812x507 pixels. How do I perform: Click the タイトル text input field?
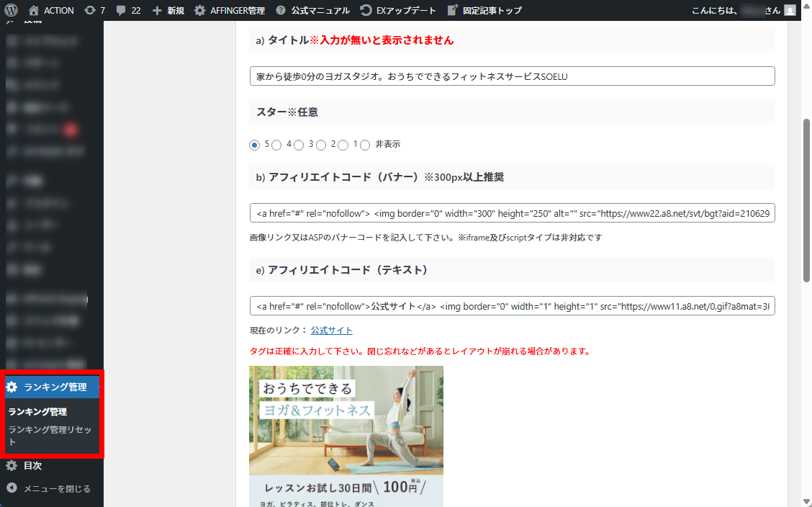(512, 76)
